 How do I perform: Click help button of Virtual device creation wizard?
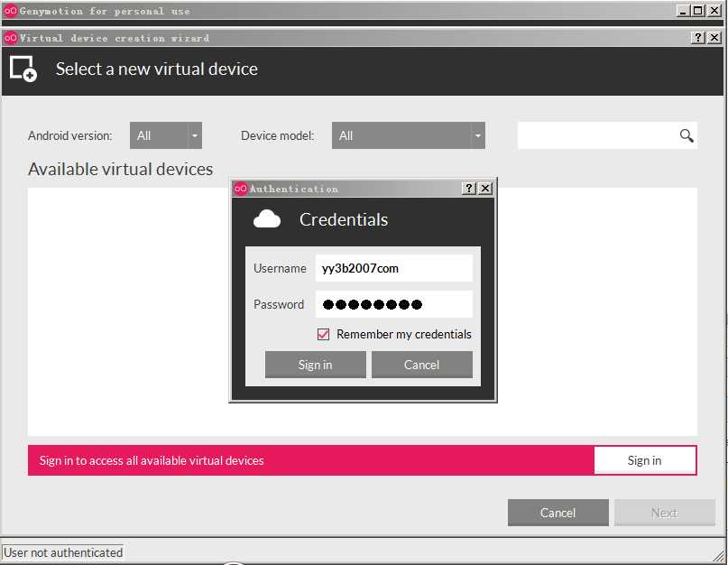[698, 38]
